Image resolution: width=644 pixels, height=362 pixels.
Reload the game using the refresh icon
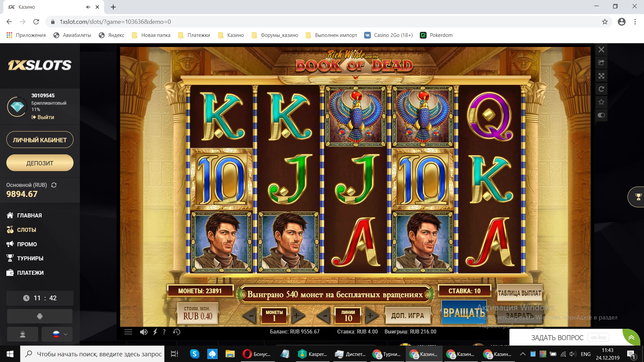601,89
